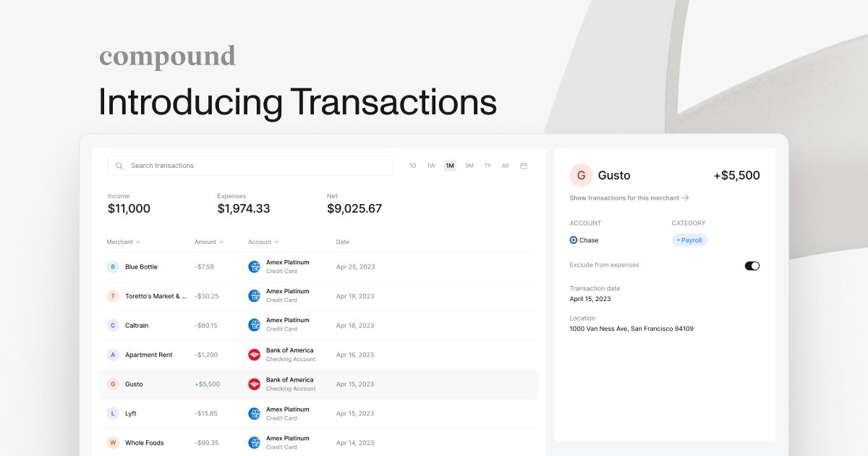Disable the Exclude from expenses toggle
Screen dimensions: 868x456
point(752,266)
